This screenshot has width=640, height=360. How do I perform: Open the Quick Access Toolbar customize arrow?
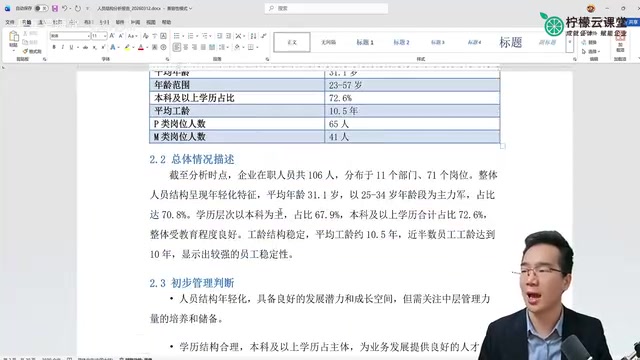point(87,8)
